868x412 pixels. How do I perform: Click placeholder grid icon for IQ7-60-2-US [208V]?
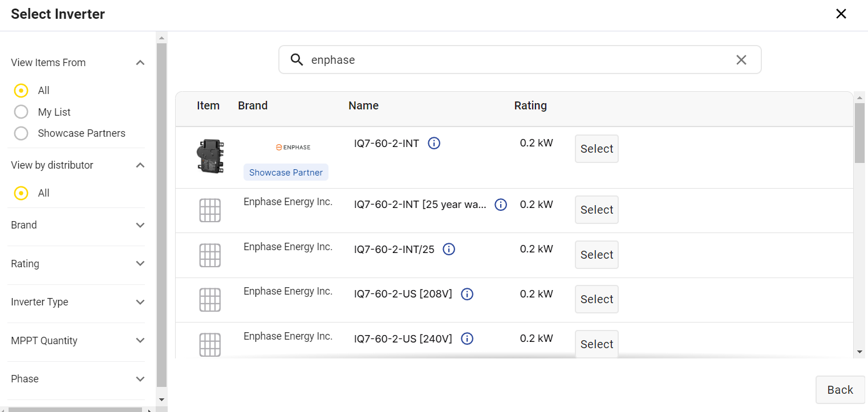pyautogui.click(x=210, y=300)
